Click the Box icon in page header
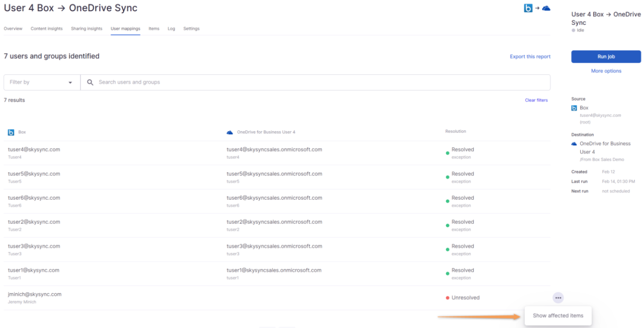The width and height of the screenshot is (644, 328). 528,8
